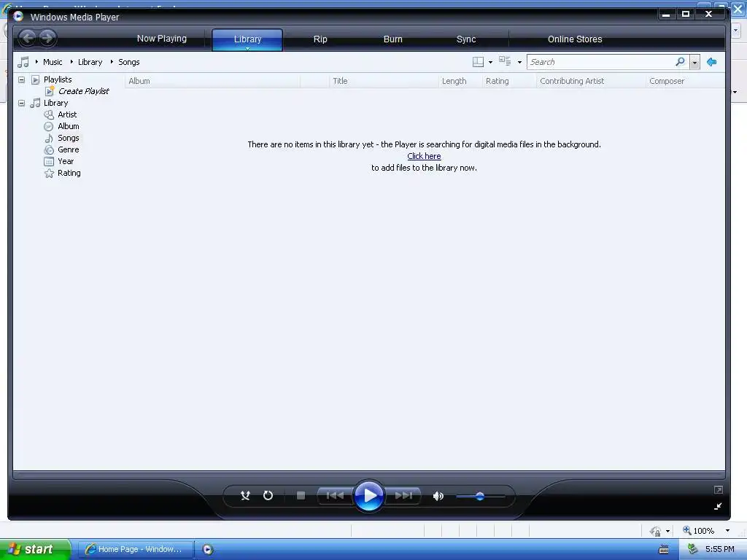Collapse the Library tree node
The image size is (747, 560).
pyautogui.click(x=21, y=103)
